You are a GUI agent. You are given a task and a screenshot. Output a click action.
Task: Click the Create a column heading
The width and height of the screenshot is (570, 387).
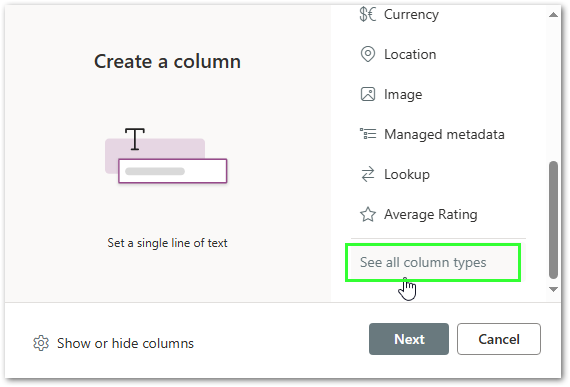(x=167, y=61)
